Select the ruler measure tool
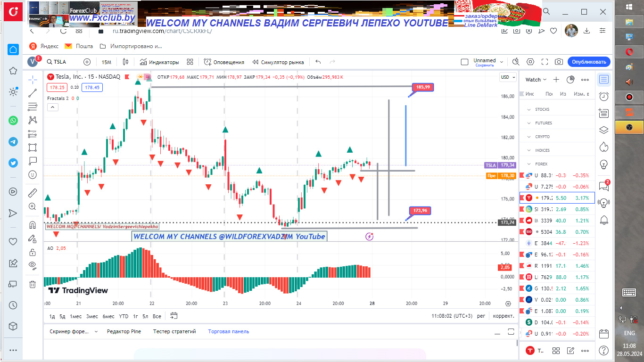Screen dimensions: 644x362 coord(33,193)
